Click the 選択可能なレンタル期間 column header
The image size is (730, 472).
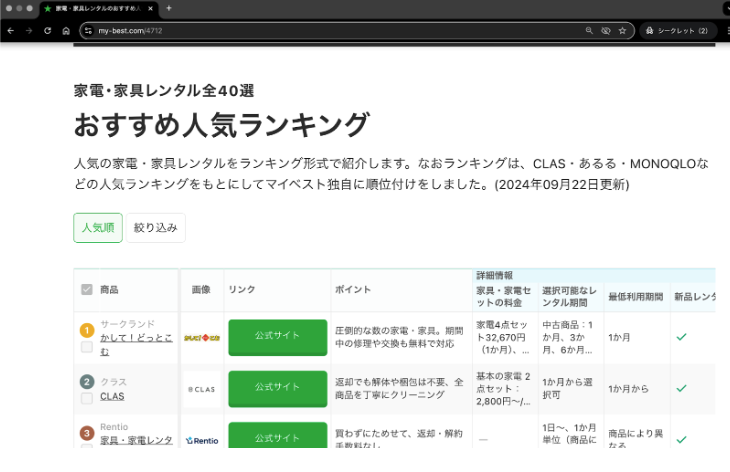569,297
